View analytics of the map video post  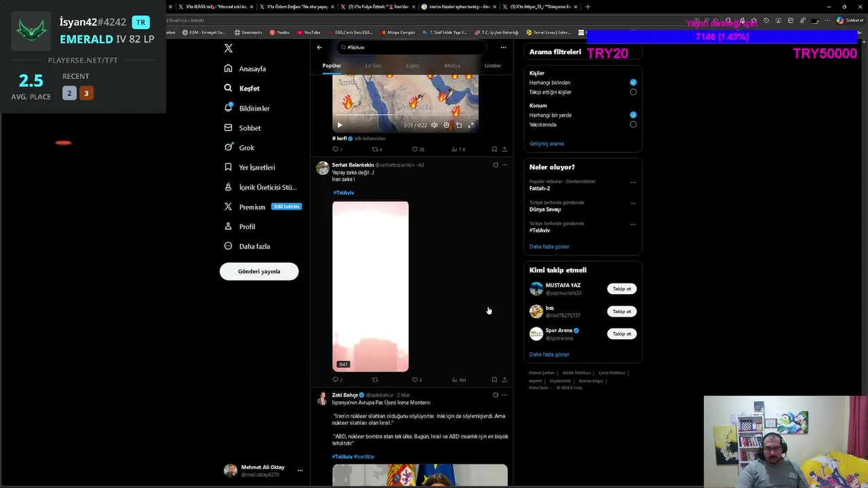458,149
